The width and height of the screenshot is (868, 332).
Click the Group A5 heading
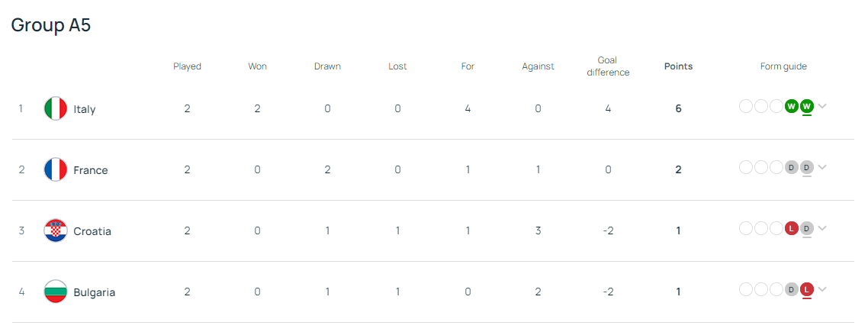pyautogui.click(x=51, y=25)
